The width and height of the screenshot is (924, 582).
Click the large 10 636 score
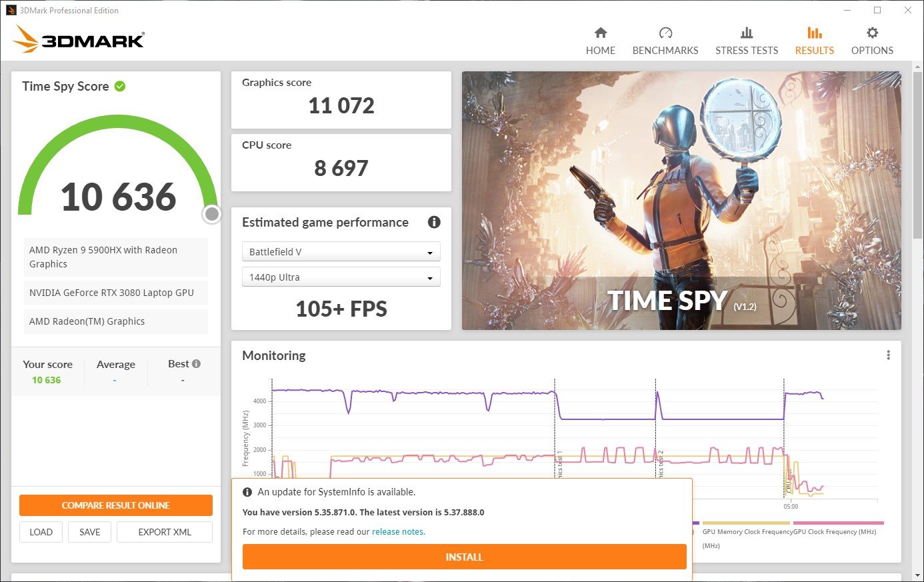point(119,197)
